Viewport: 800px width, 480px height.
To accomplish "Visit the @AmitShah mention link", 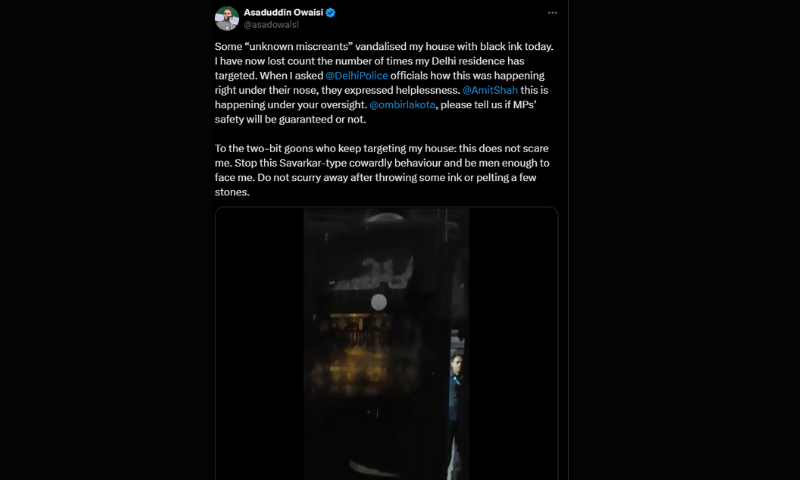I will click(x=490, y=90).
